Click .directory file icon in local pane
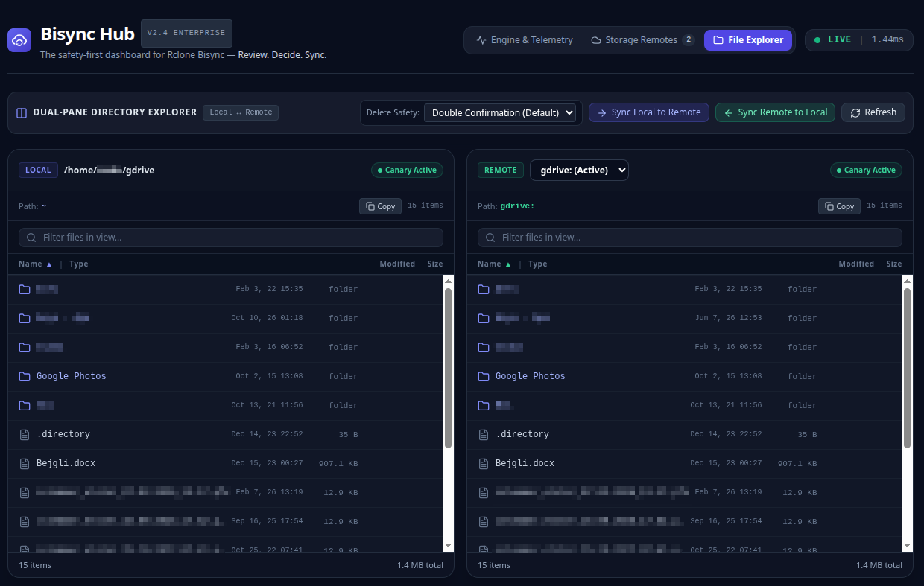924x586 pixels. [x=25, y=434]
